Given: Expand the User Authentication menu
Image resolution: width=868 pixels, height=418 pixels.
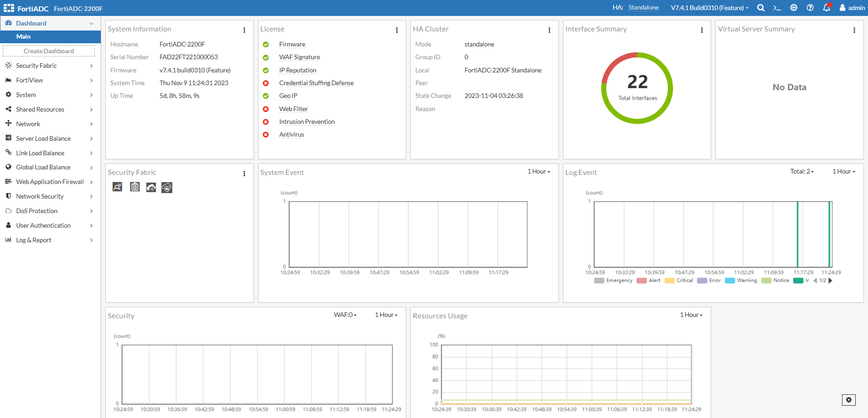Looking at the screenshot, I should click(50, 225).
